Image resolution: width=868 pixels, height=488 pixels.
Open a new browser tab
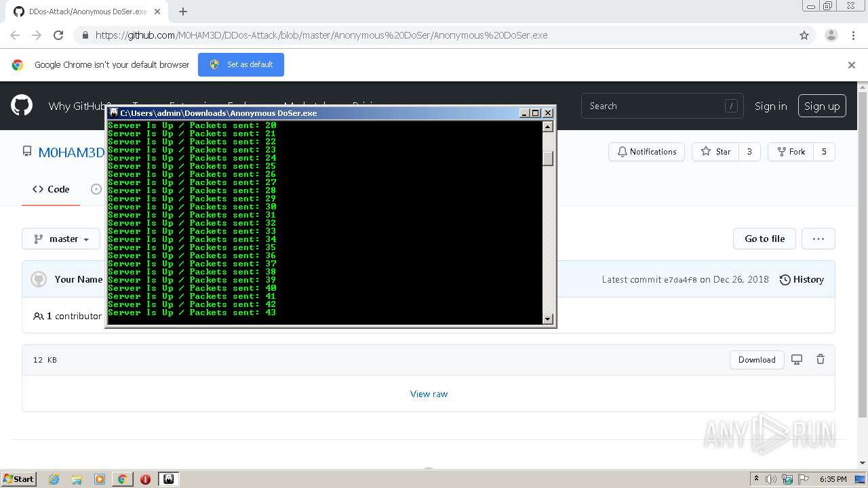point(183,12)
